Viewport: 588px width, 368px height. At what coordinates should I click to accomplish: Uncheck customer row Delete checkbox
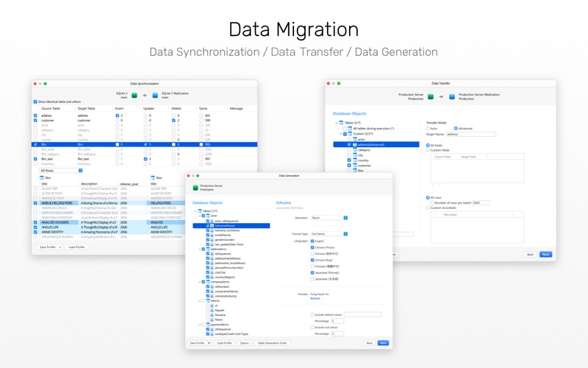(173, 121)
